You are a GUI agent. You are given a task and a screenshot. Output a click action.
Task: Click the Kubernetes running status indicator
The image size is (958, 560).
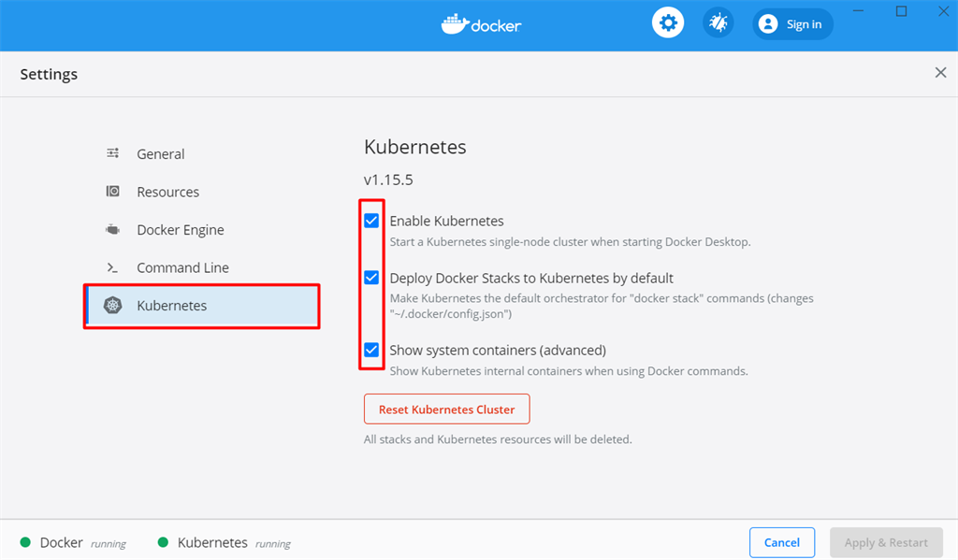click(x=163, y=542)
